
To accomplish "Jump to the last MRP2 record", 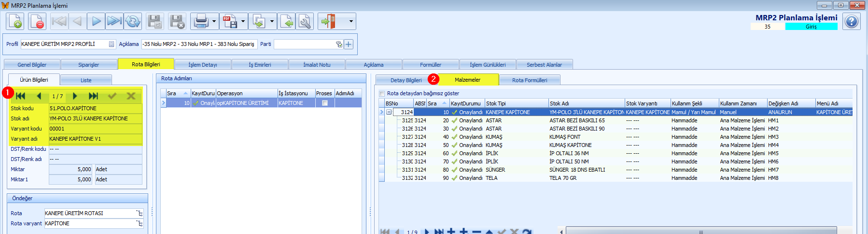I will 114,21.
